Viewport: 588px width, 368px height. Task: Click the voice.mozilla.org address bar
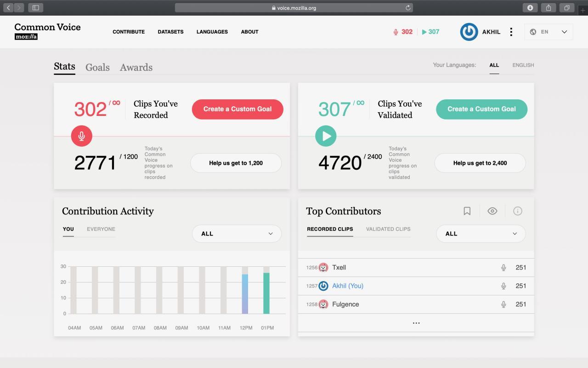294,7
